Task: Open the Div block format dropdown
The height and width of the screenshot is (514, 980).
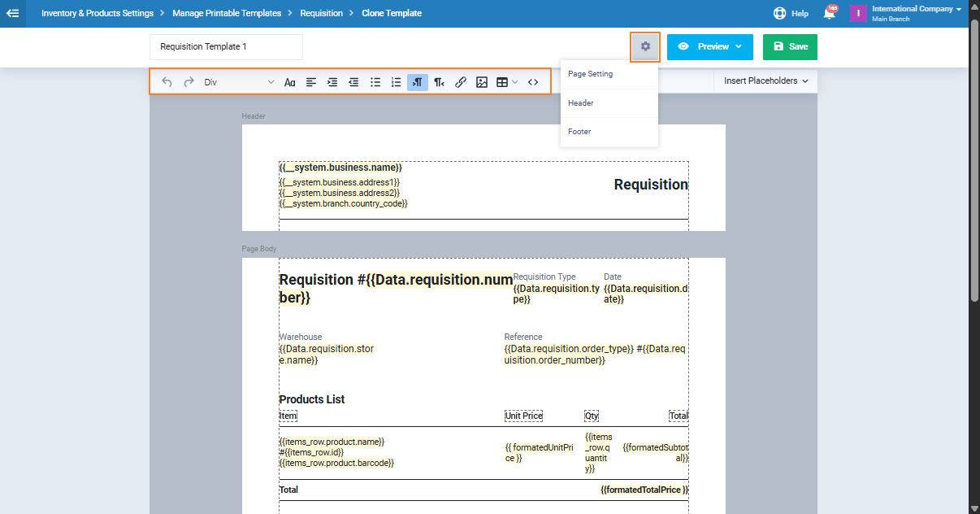Action: (239, 82)
